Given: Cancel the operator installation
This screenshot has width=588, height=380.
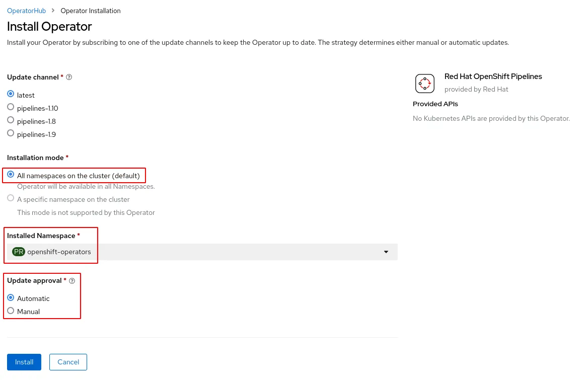Looking at the screenshot, I should (68, 362).
